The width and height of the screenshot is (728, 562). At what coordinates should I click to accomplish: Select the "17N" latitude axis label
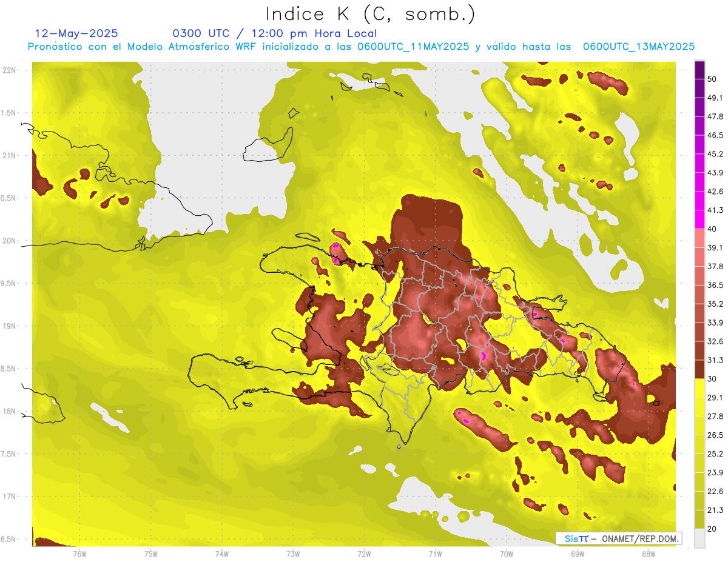(x=9, y=497)
